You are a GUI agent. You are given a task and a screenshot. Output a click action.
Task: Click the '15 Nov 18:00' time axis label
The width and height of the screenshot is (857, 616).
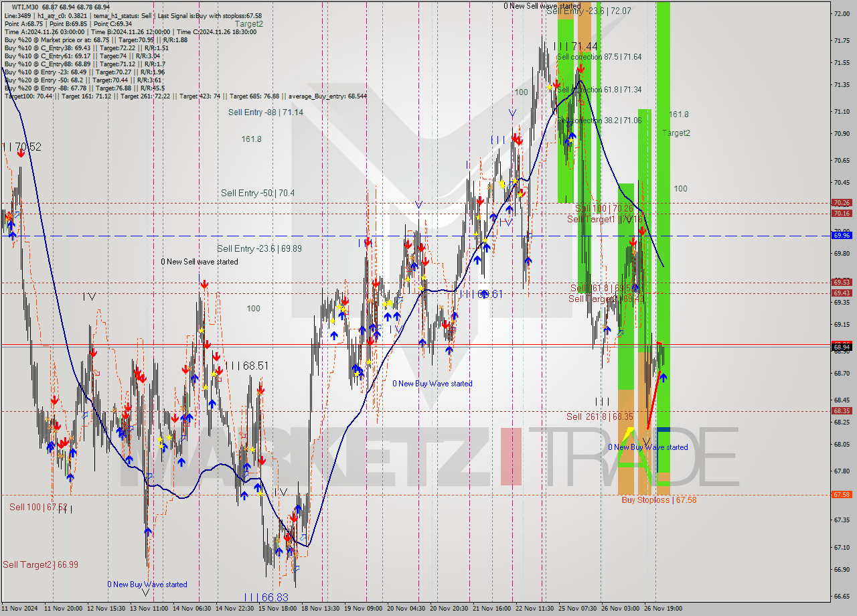[x=278, y=609]
